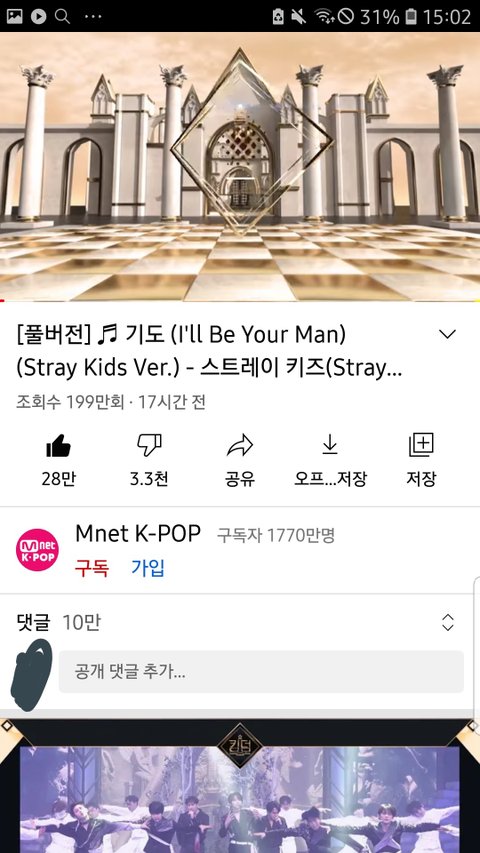Open the three-dots overflow in status bar
Viewport: 480px width, 853px height.
click(x=93, y=16)
